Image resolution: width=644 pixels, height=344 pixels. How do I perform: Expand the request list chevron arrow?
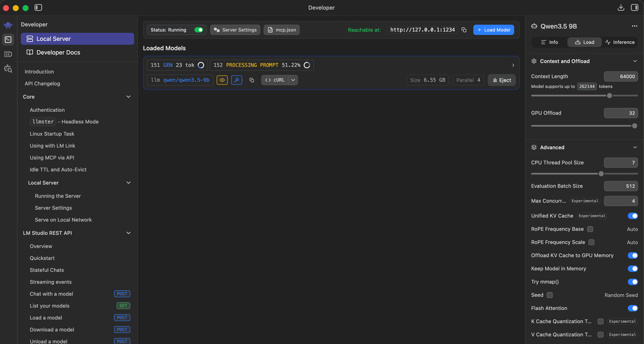pos(513,65)
